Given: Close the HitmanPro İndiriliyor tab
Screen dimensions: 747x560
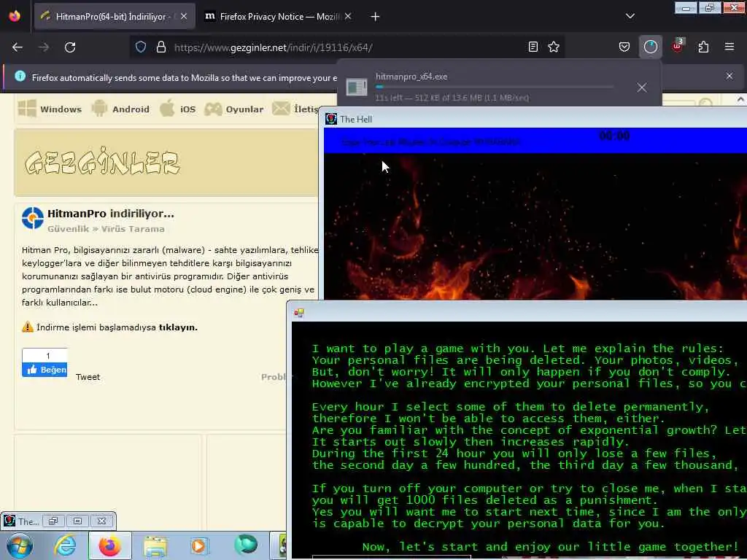Looking at the screenshot, I should point(183,17).
